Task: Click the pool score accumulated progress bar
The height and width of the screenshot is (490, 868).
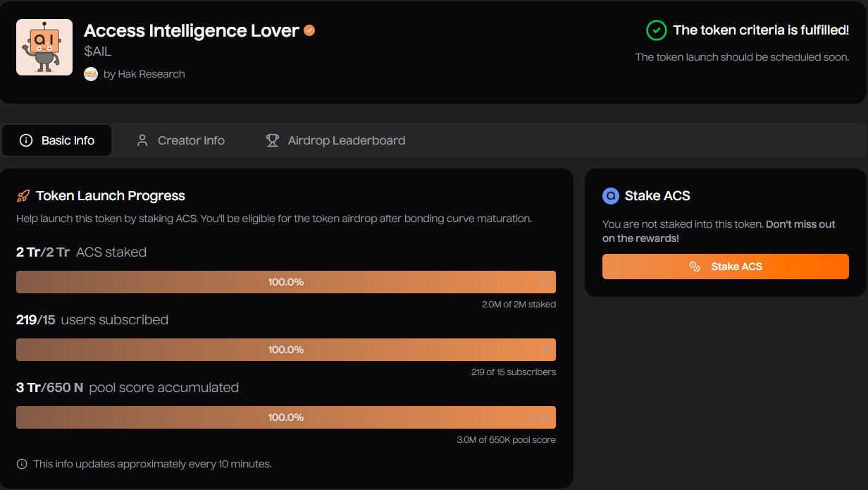Action: coord(285,417)
